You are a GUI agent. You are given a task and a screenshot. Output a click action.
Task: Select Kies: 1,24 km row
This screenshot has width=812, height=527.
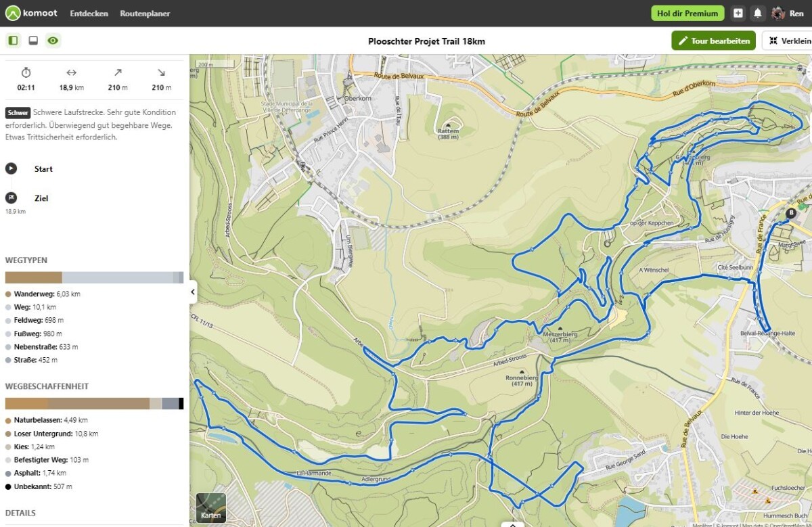(x=30, y=446)
